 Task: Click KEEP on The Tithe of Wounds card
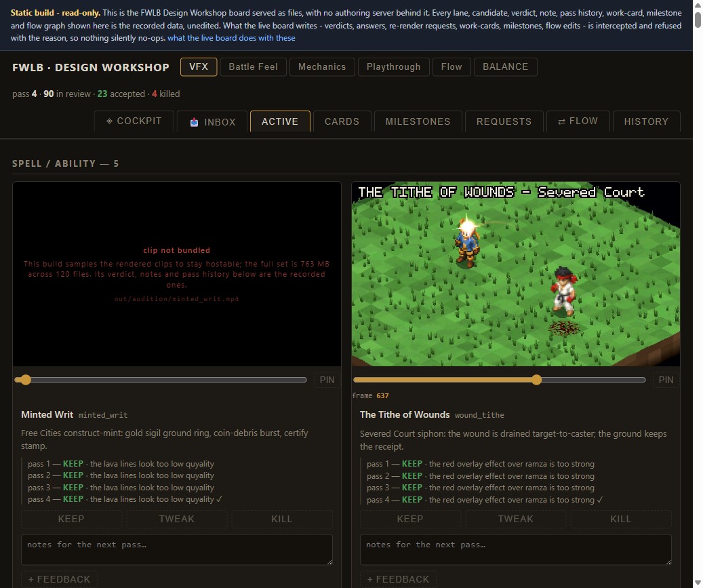410,519
